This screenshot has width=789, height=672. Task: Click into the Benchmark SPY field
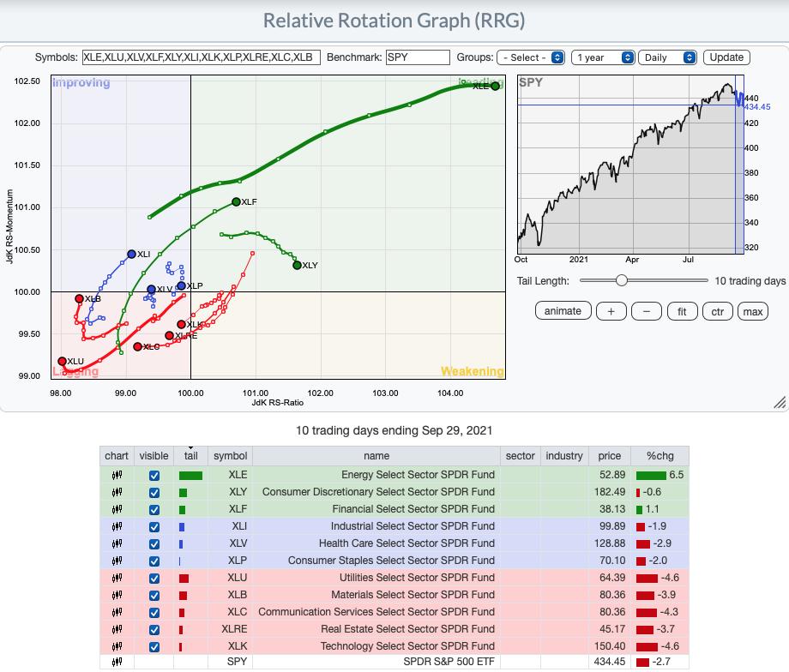coord(418,57)
